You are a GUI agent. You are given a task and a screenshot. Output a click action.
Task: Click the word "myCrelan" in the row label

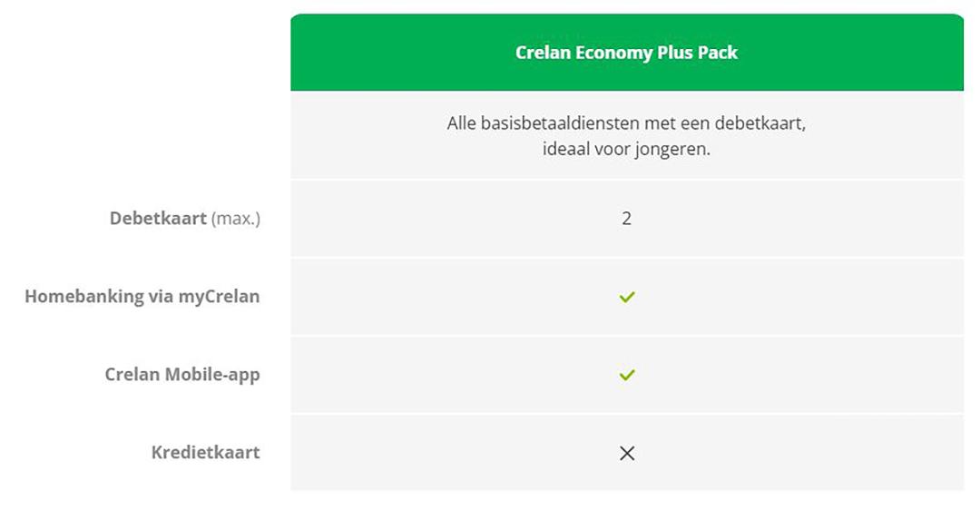pos(218,297)
